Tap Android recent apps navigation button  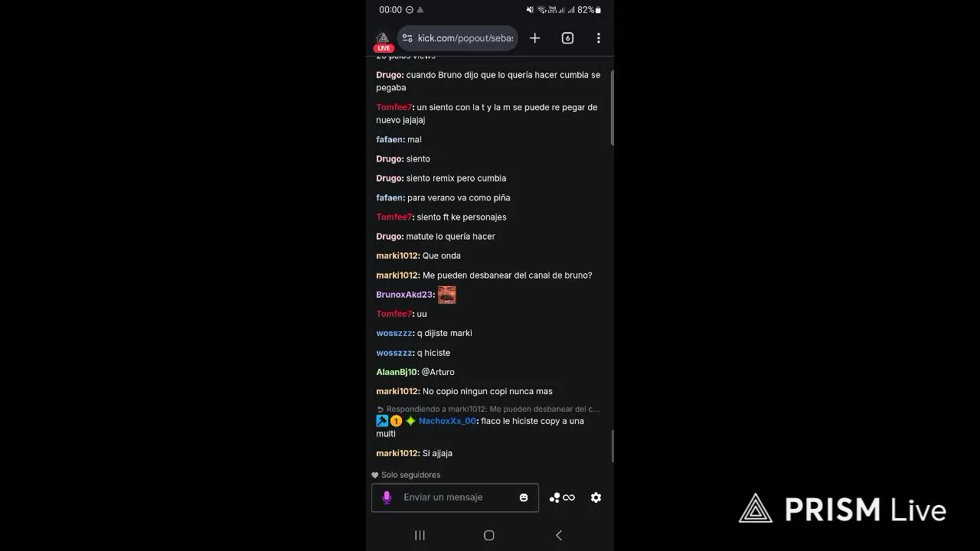pyautogui.click(x=420, y=536)
